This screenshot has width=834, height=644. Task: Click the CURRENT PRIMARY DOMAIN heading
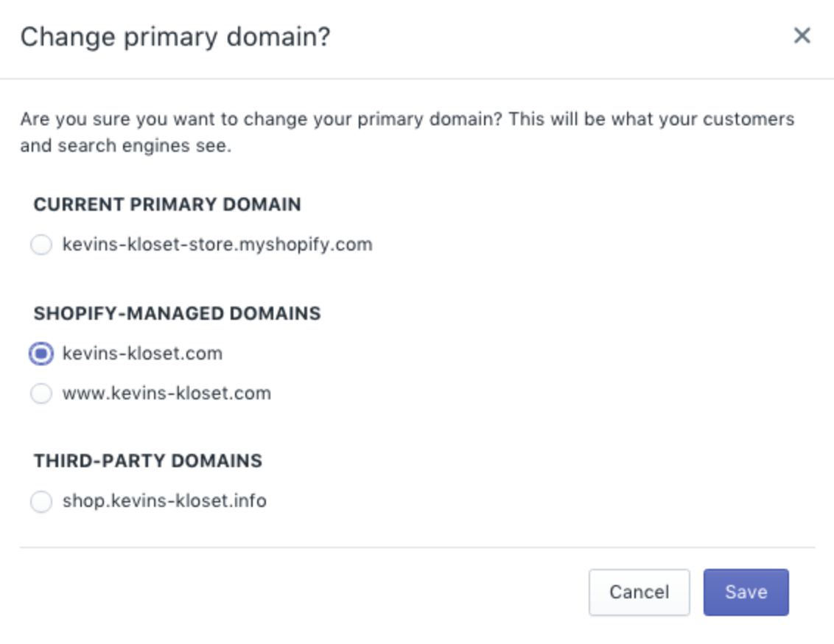167,205
